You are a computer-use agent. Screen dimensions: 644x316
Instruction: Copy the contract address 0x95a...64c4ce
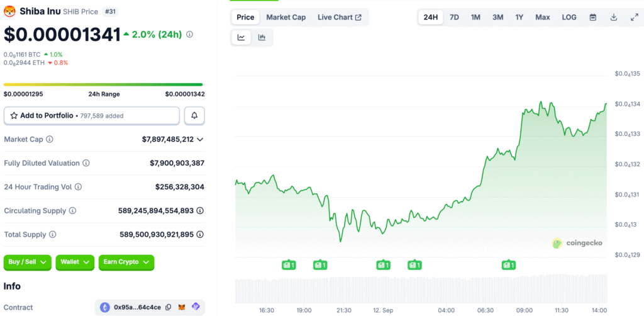pyautogui.click(x=168, y=307)
